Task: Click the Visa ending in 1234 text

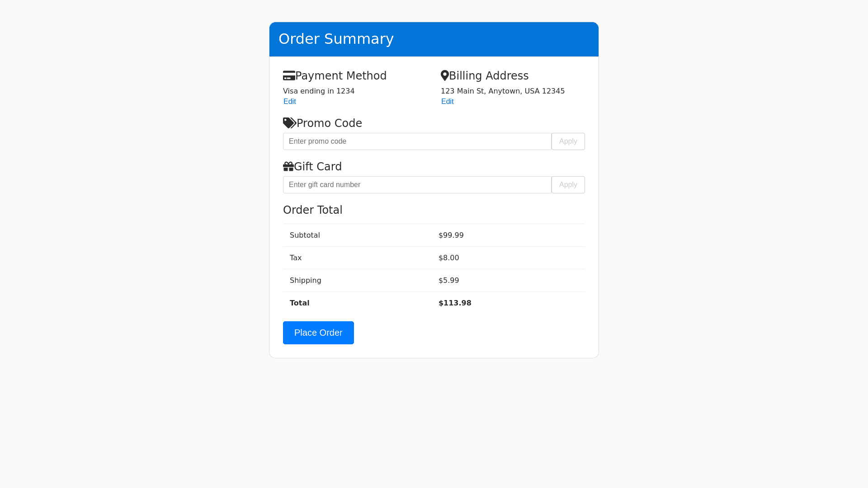Action: coord(319,91)
